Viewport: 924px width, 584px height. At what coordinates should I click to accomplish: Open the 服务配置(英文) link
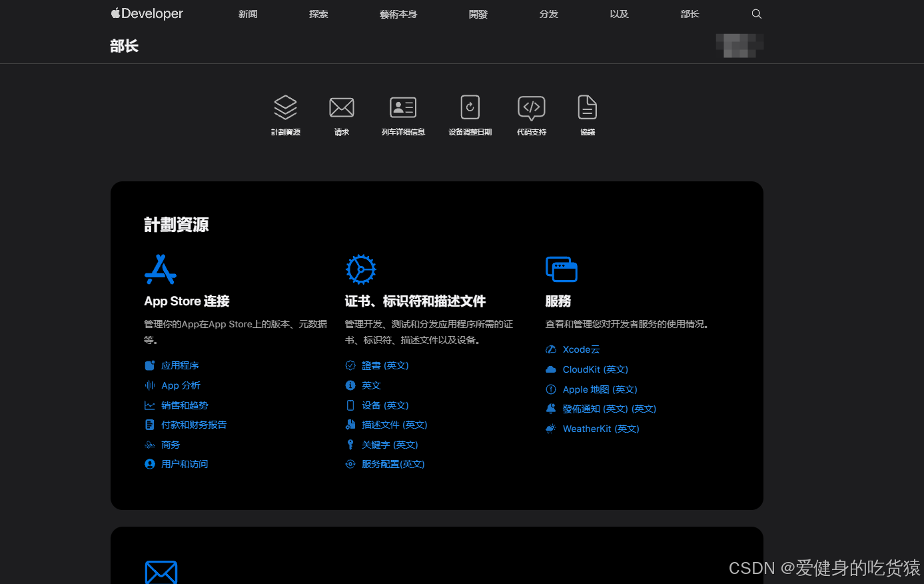[x=393, y=464]
